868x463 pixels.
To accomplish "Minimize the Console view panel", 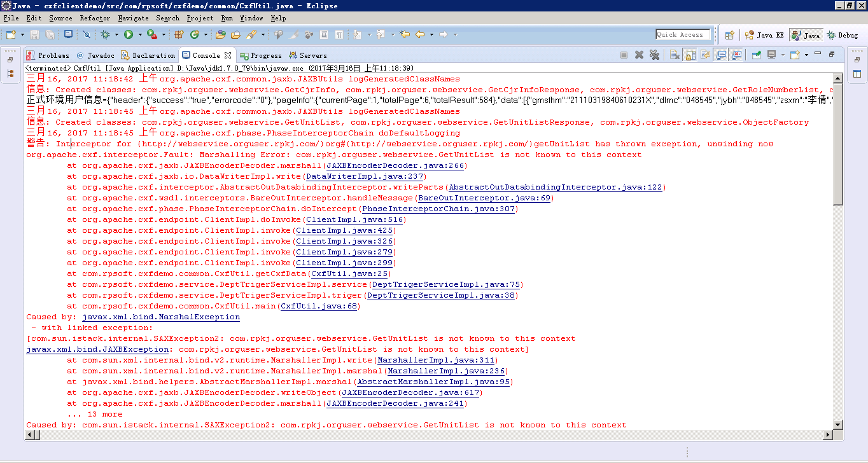I will (818, 54).
